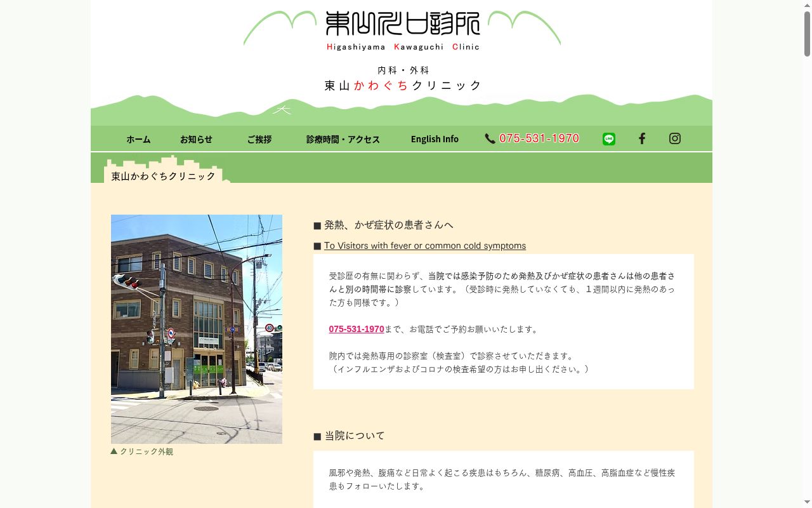Click 東山かわぐちクリニック header title text
This screenshot has height=508, width=812.
[403, 85]
